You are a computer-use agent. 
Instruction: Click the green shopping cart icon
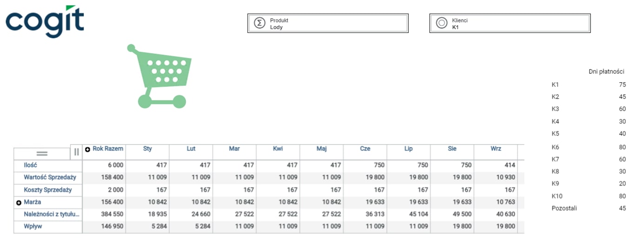(x=159, y=76)
